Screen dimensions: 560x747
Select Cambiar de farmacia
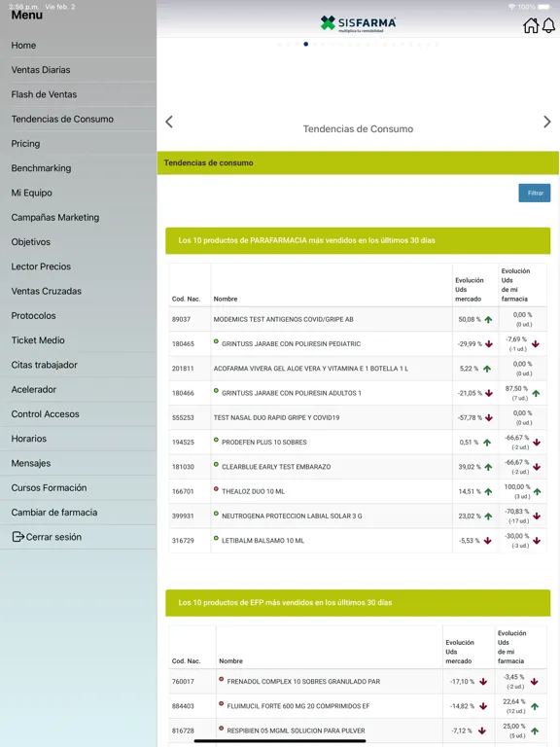[78, 513]
